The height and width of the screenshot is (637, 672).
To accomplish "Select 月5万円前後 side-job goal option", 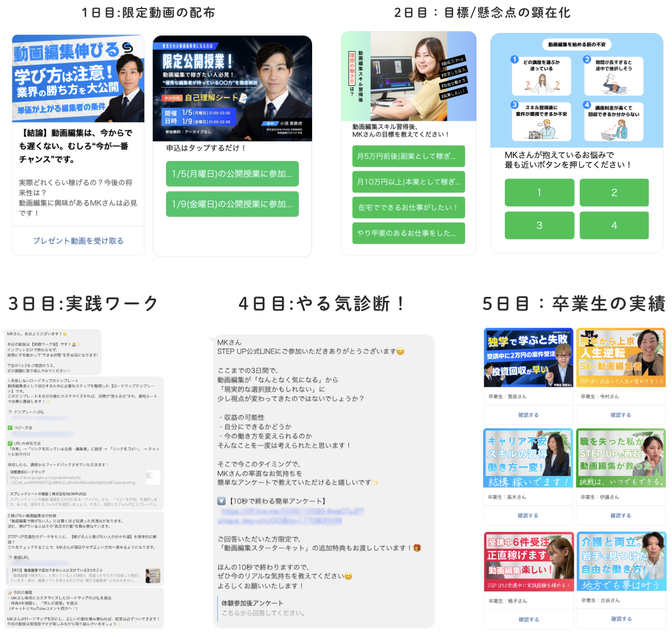I will [x=408, y=156].
